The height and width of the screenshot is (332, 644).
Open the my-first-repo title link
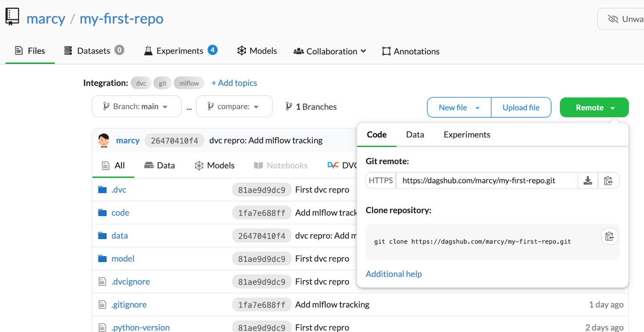pos(121,19)
